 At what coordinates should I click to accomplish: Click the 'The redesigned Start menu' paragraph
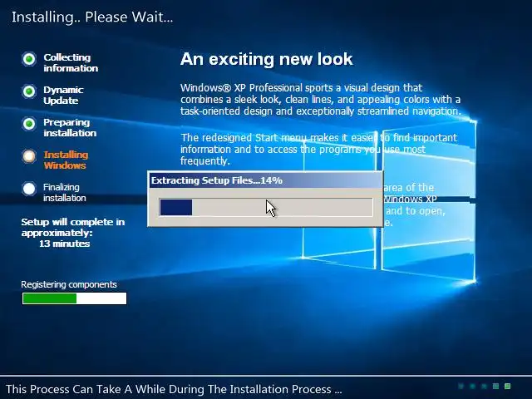(x=319, y=150)
